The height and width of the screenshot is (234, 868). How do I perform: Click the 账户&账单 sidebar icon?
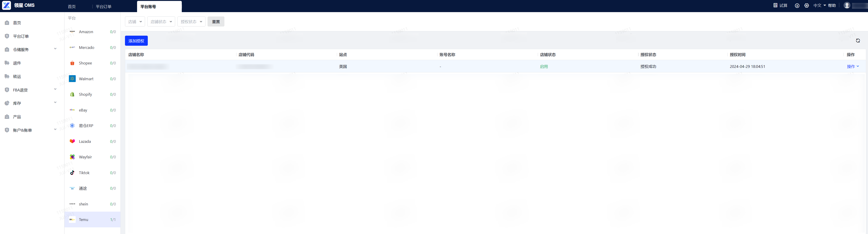tap(7, 130)
